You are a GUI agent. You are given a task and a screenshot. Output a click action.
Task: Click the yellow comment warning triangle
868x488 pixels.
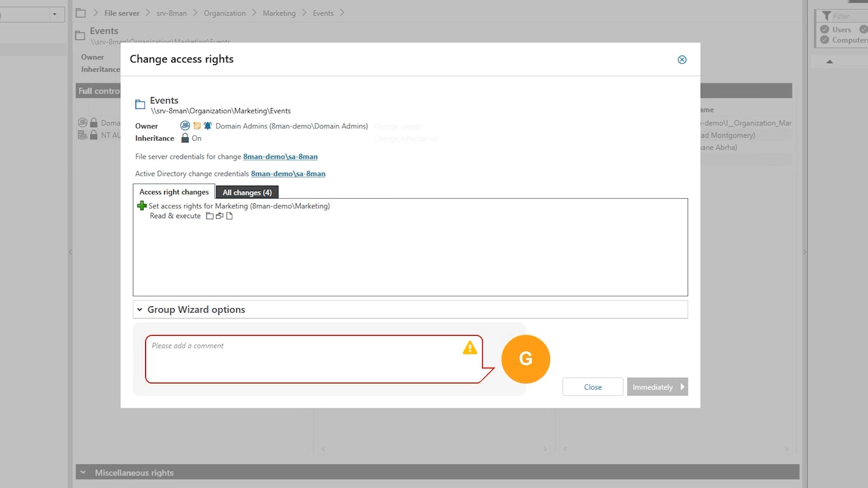(x=470, y=347)
